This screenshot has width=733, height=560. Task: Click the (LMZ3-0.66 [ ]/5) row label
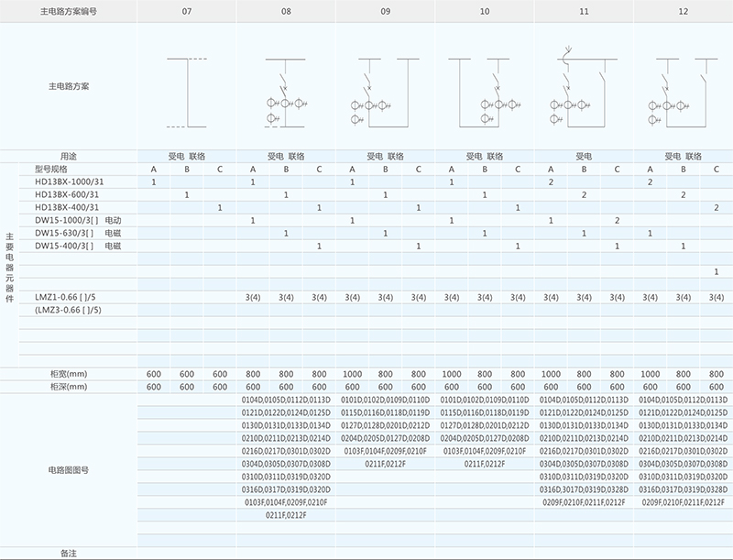(x=68, y=310)
